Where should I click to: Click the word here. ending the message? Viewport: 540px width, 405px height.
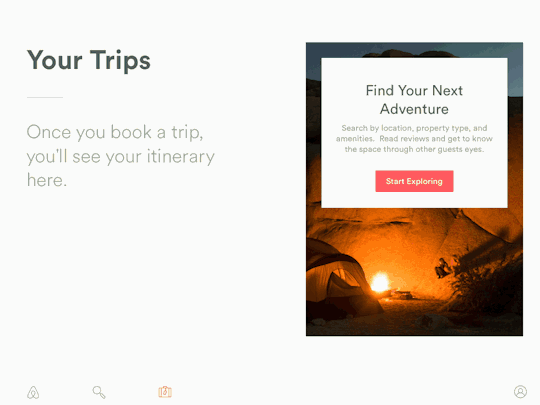[x=47, y=180]
